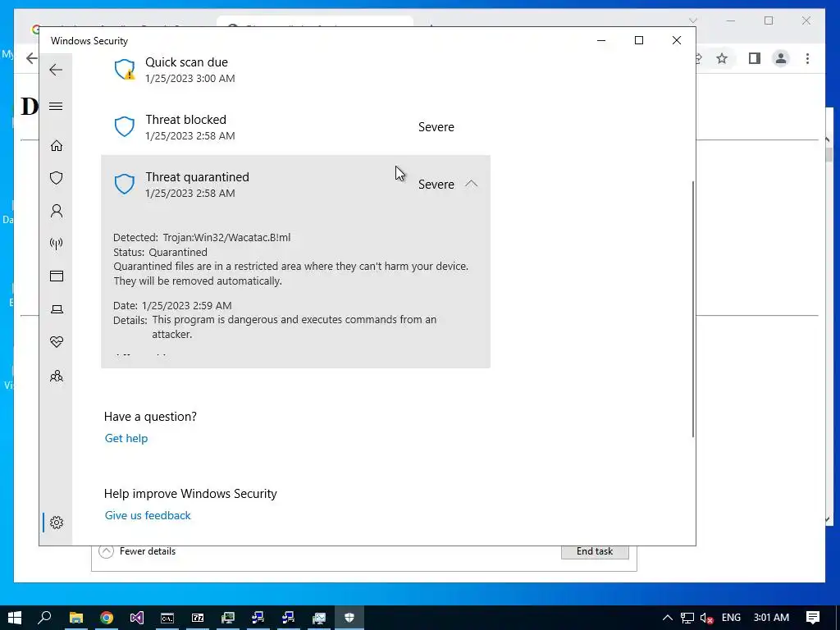Screen dimensions: 840x630
Task: Click Status: Quarantined text
Action: coord(160,252)
